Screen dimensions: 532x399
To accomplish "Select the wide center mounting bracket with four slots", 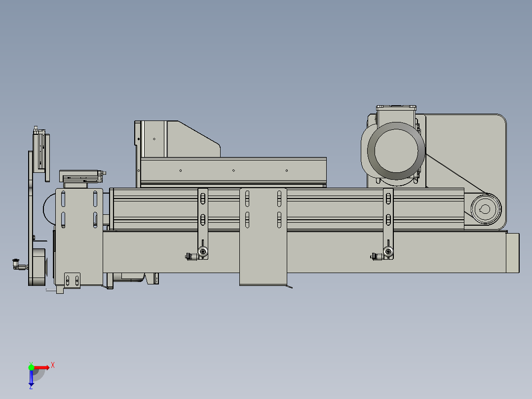I will click(264, 237).
